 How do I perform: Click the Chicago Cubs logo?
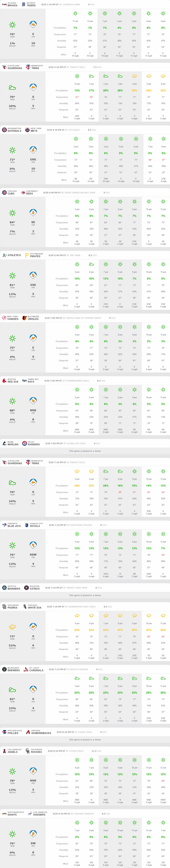coord(4,192)
